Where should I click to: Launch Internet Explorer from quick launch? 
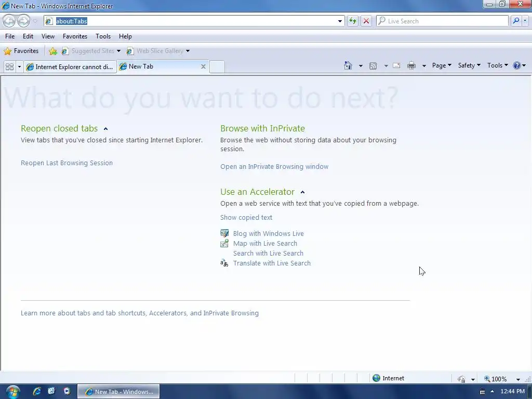pyautogui.click(x=37, y=391)
